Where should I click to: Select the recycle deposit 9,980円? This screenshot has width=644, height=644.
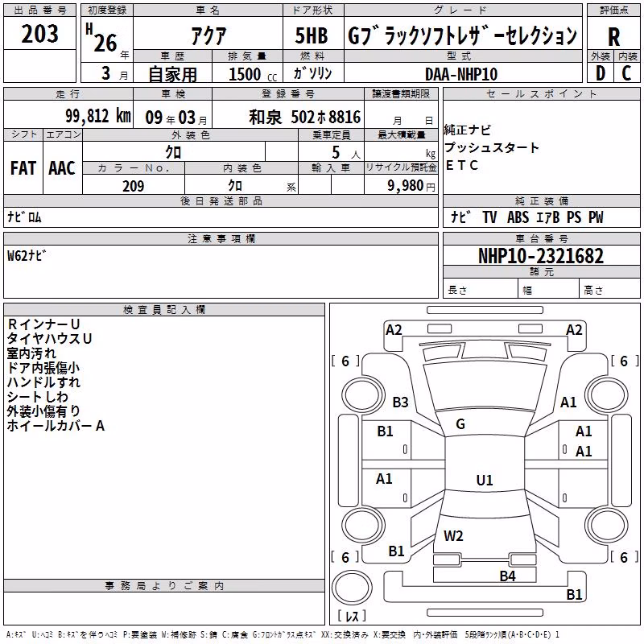(411, 186)
